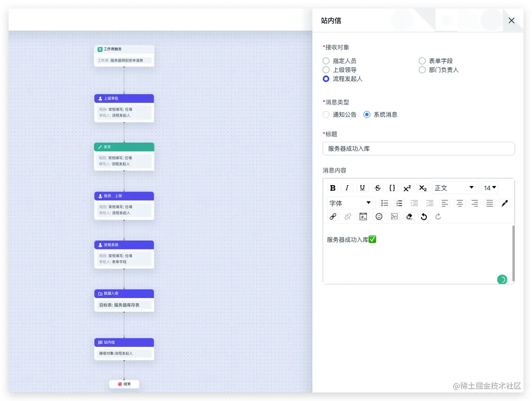Align text right in editor
The width and height of the screenshot is (532, 401).
(475, 203)
